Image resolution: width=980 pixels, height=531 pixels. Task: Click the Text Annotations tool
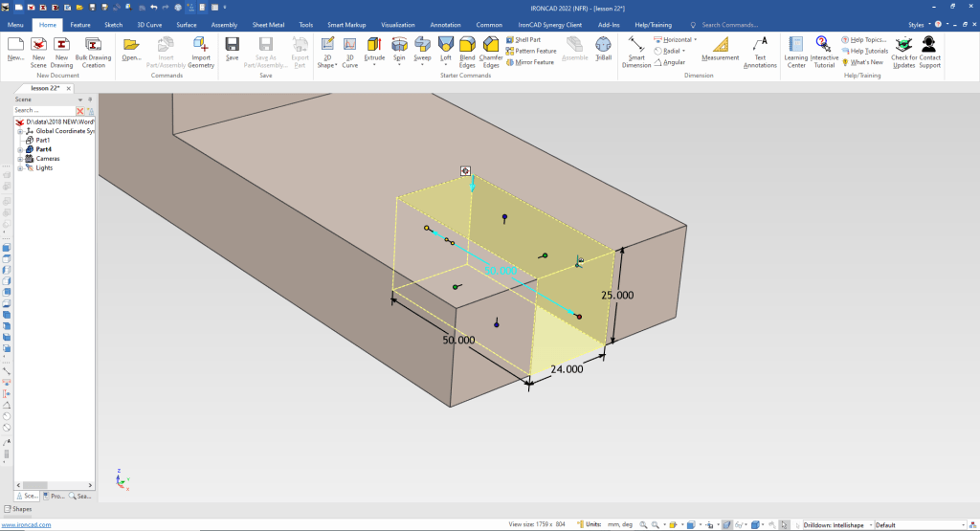click(760, 48)
